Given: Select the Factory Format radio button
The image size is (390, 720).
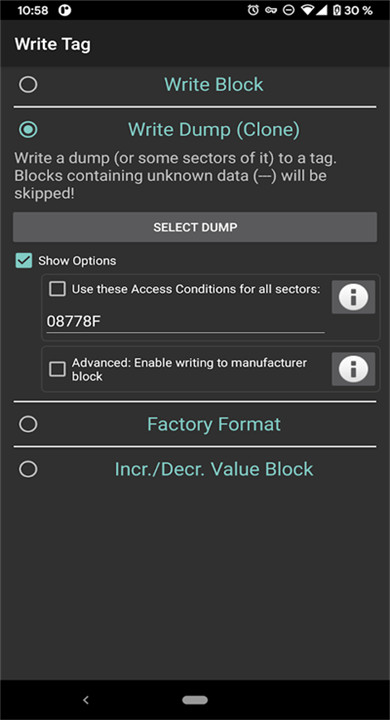Looking at the screenshot, I should point(28,424).
